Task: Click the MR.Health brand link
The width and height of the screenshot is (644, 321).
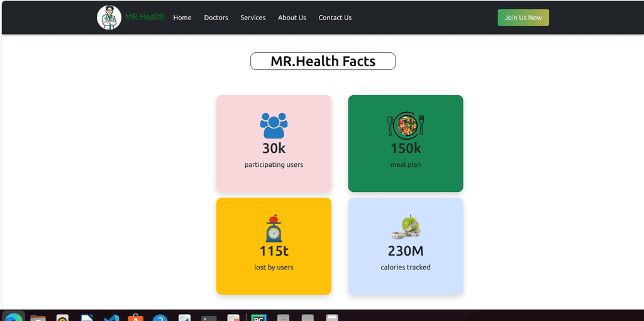Action: click(x=145, y=17)
